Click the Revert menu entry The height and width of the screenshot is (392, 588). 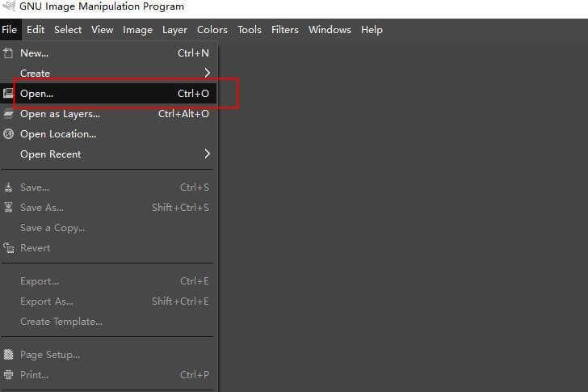tap(108, 248)
